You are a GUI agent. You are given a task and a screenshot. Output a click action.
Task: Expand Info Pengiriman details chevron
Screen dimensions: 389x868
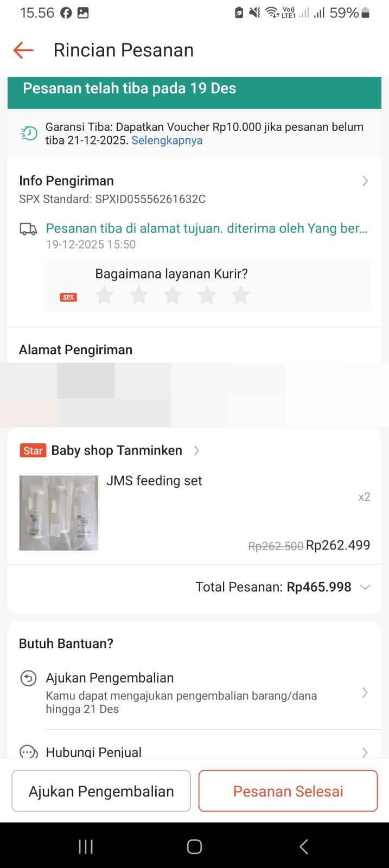click(x=365, y=181)
